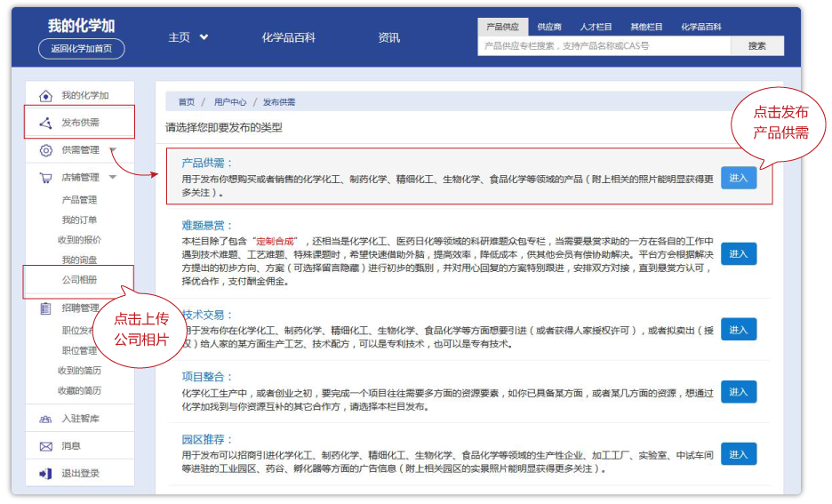Click the envelope icon for 消息

tap(46, 446)
